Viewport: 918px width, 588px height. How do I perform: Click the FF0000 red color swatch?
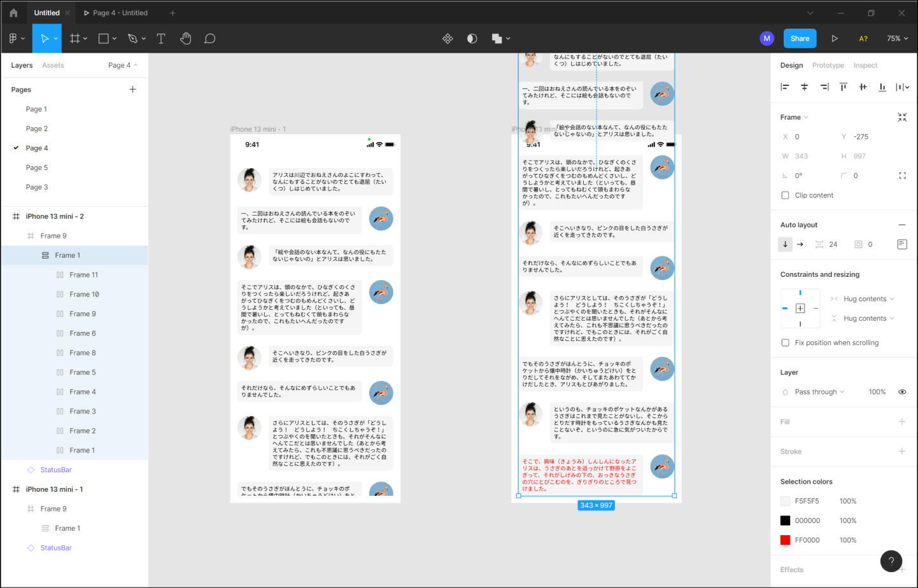(x=785, y=540)
